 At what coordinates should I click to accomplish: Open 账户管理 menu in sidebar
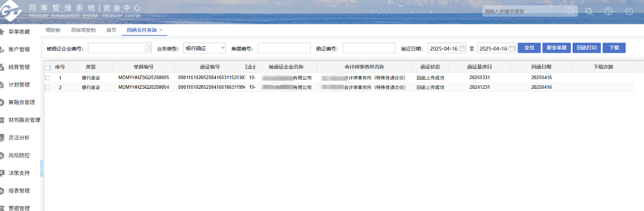click(x=19, y=49)
